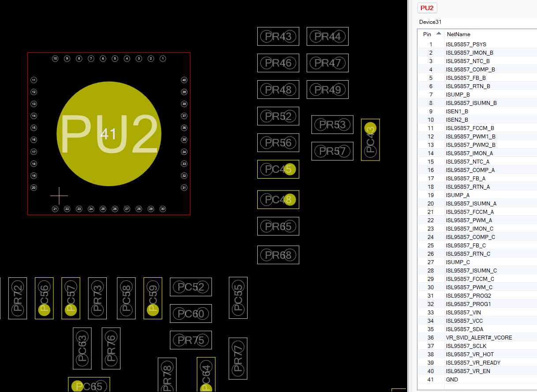The width and height of the screenshot is (537, 392).
Task: Select the ISUMP_A net row
Action: [x=477, y=195]
